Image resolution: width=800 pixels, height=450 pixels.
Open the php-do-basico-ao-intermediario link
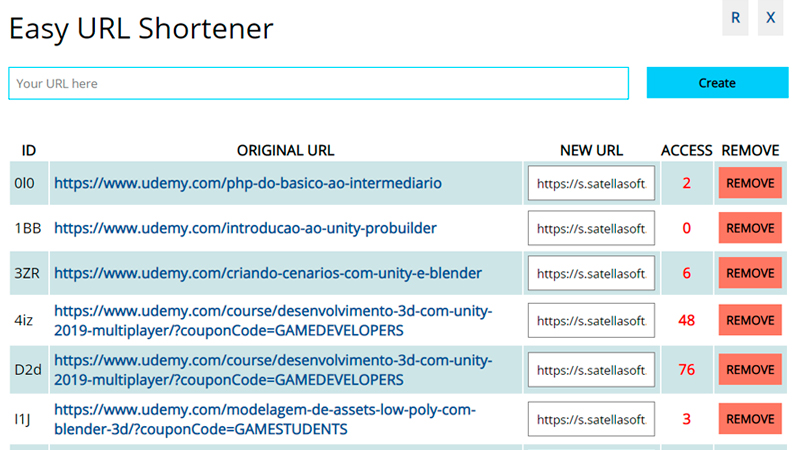[248, 183]
